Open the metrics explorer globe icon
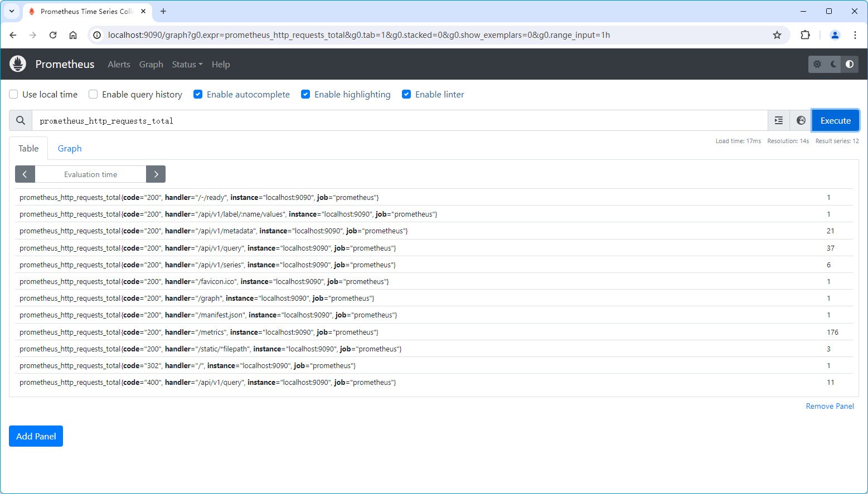 click(x=801, y=120)
